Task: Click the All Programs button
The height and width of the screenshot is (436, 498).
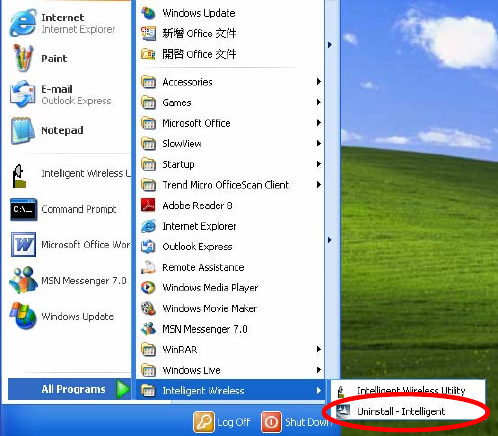Action: [69, 389]
